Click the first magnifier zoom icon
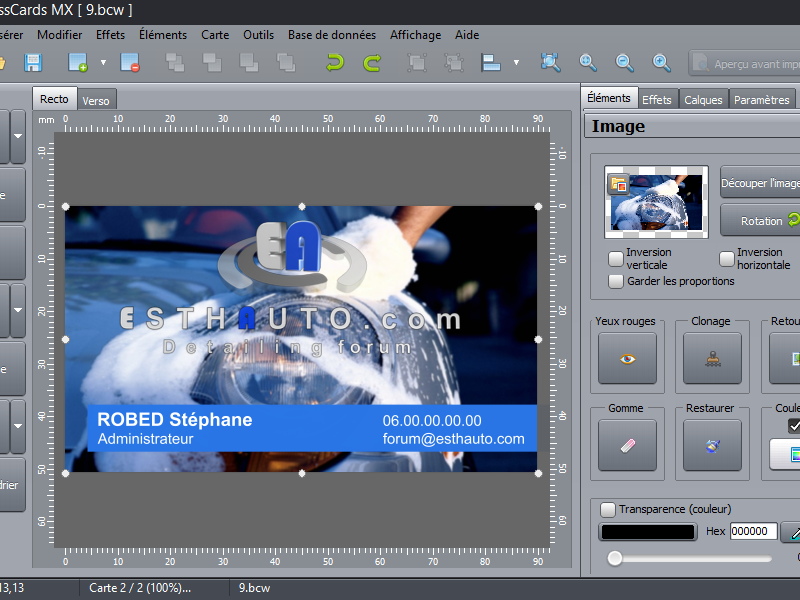 point(588,63)
